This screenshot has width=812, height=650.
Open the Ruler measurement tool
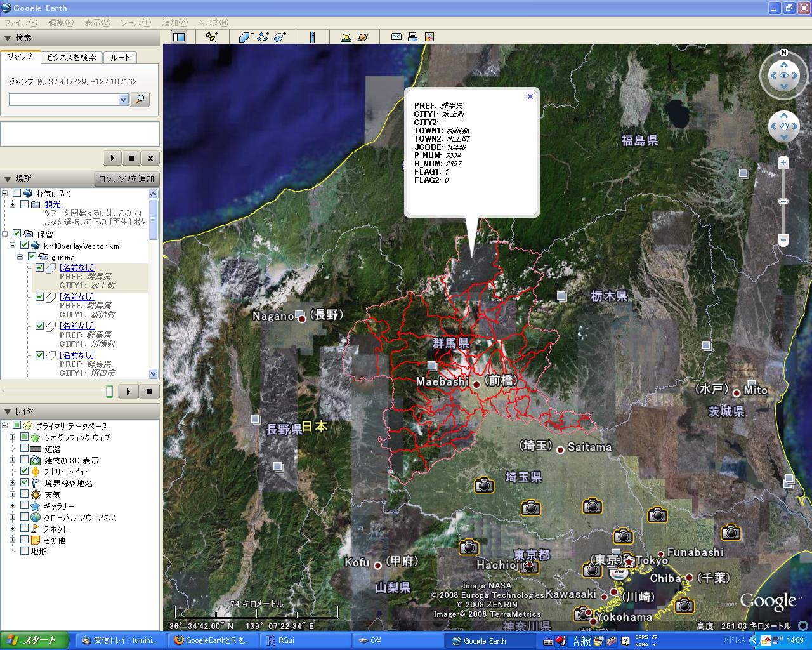point(312,37)
